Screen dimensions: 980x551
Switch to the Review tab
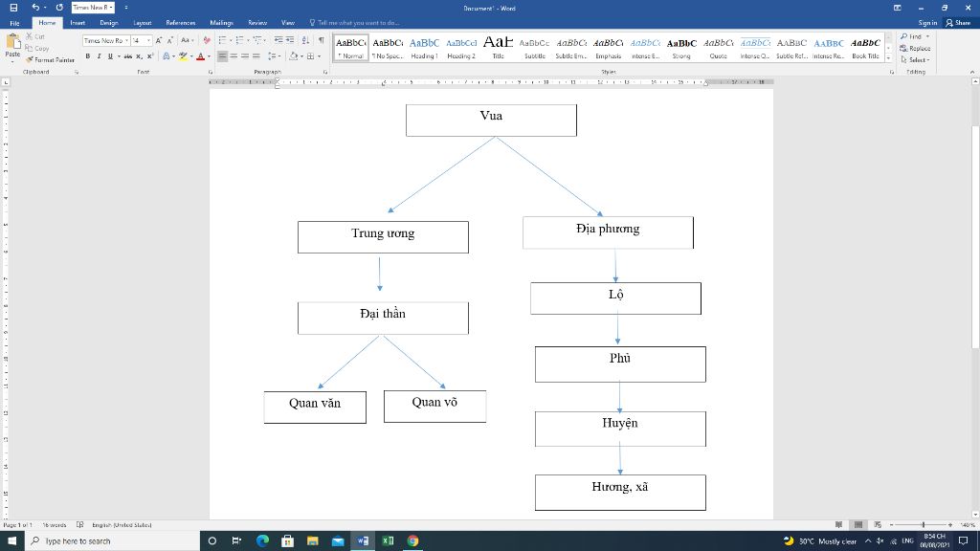[x=257, y=23]
